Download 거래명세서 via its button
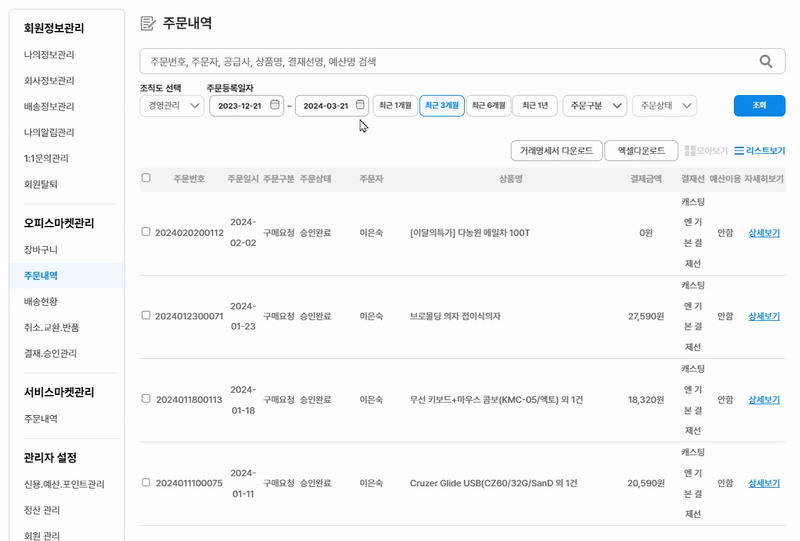The height and width of the screenshot is (541, 800). coord(557,151)
